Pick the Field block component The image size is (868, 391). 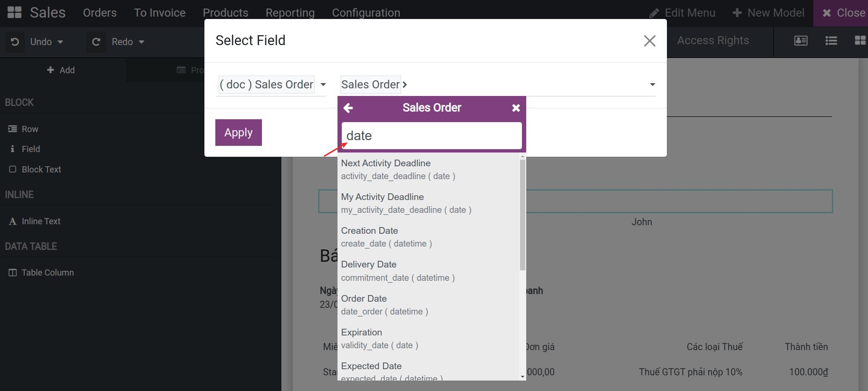click(x=25, y=149)
